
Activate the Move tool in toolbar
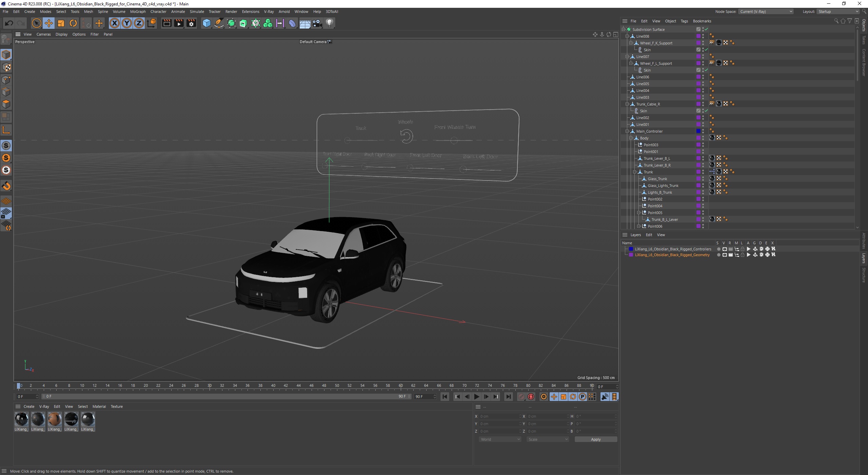coord(49,23)
